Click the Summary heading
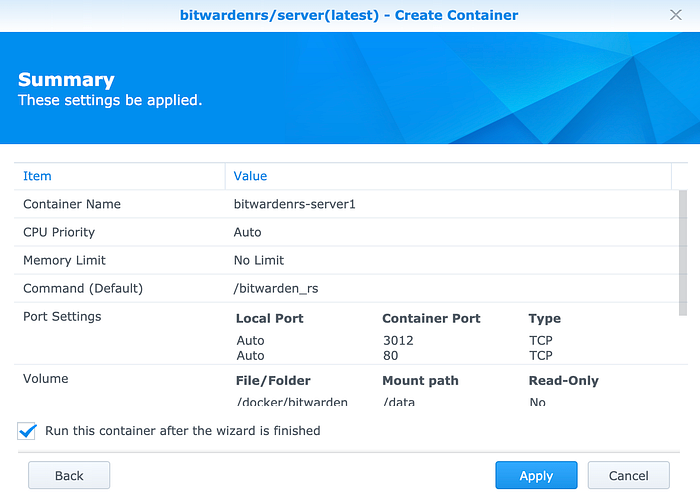 pyautogui.click(x=66, y=80)
